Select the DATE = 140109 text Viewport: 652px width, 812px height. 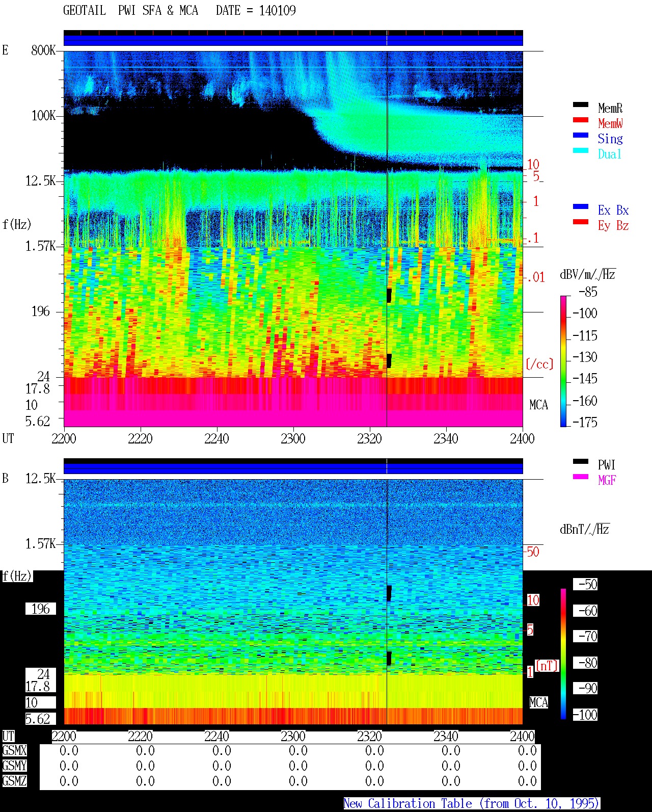pyautogui.click(x=256, y=11)
